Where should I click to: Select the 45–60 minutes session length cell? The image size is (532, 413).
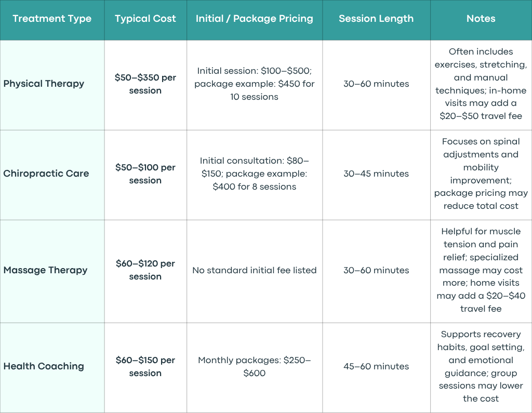(x=376, y=368)
